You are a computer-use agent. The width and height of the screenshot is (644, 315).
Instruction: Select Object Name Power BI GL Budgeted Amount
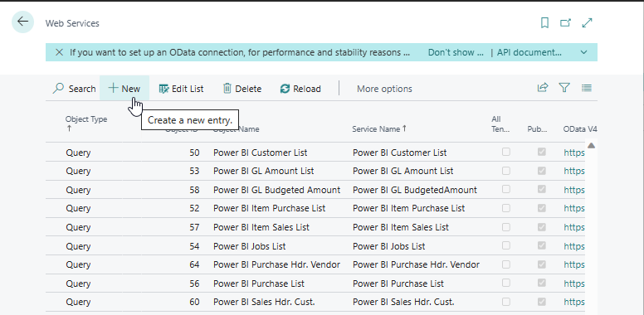point(276,190)
